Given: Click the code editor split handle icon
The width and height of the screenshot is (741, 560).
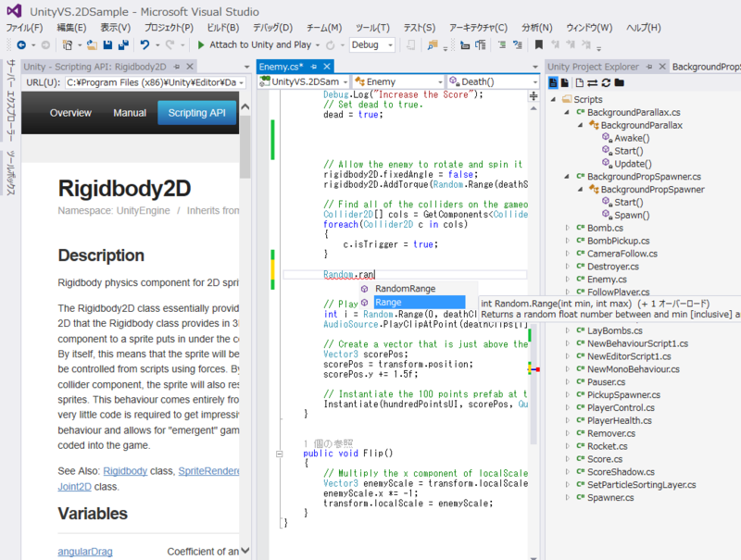Looking at the screenshot, I should click(534, 96).
